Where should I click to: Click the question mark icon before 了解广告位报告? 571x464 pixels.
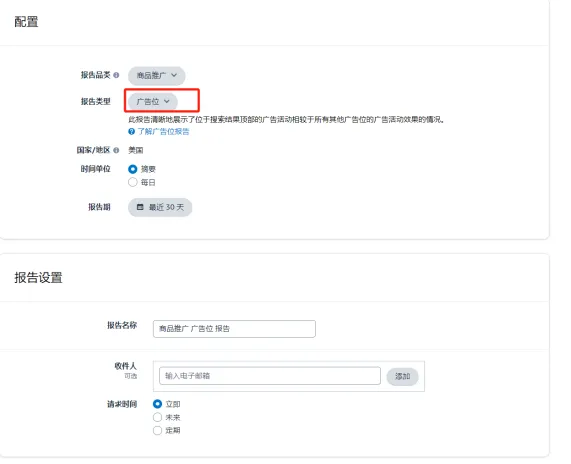click(x=131, y=131)
